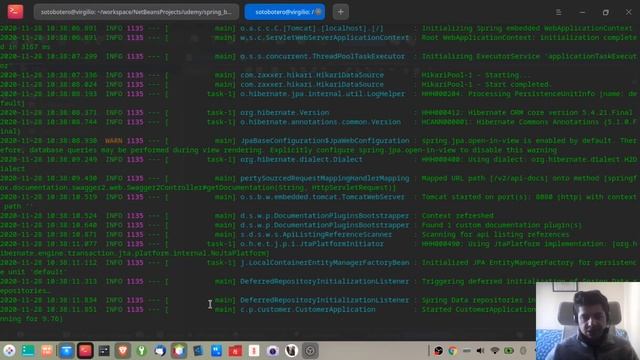Screen dimensions: 640x360
Task: Click 'o.s.s.concurrent.ThreadPoolTaskExecutor' text
Action: (322, 56)
